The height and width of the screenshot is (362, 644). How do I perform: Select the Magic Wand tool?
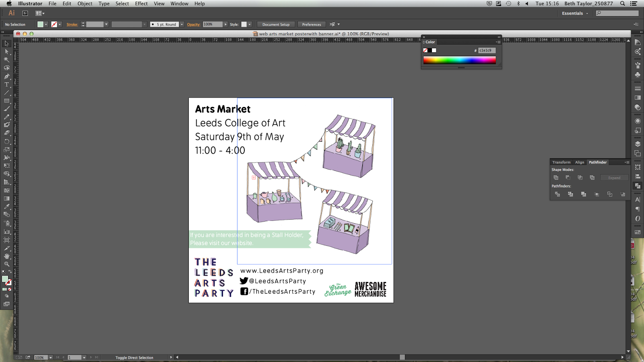[6, 60]
